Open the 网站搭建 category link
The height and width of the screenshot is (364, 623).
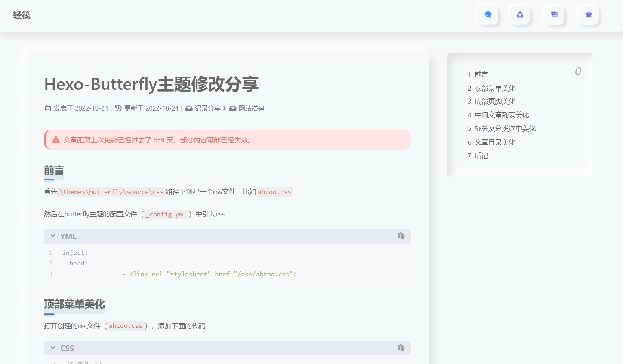tap(251, 108)
